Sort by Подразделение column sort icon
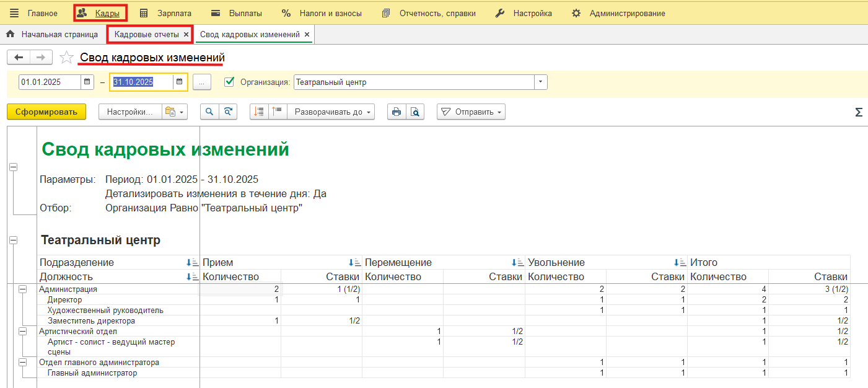 point(192,263)
